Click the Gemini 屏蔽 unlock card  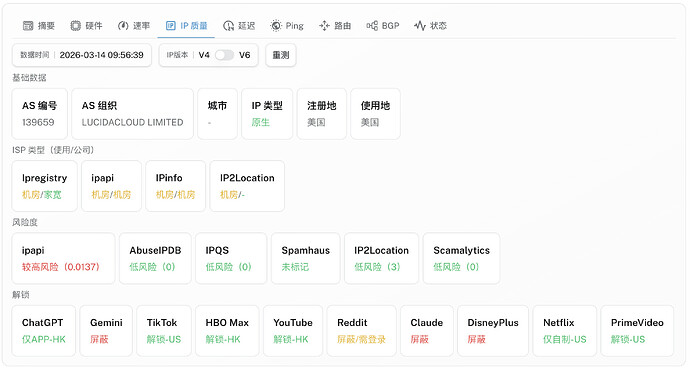pyautogui.click(x=106, y=331)
